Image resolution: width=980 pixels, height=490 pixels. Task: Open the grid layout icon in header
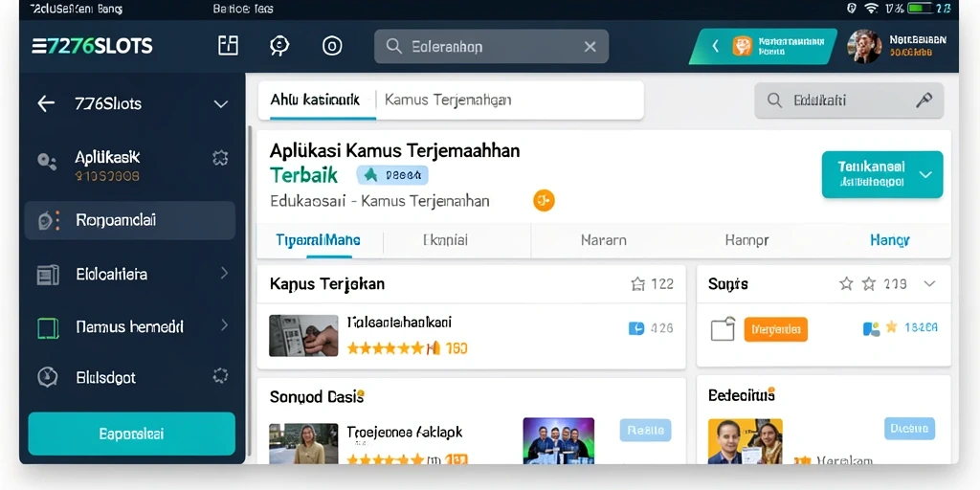(228, 46)
